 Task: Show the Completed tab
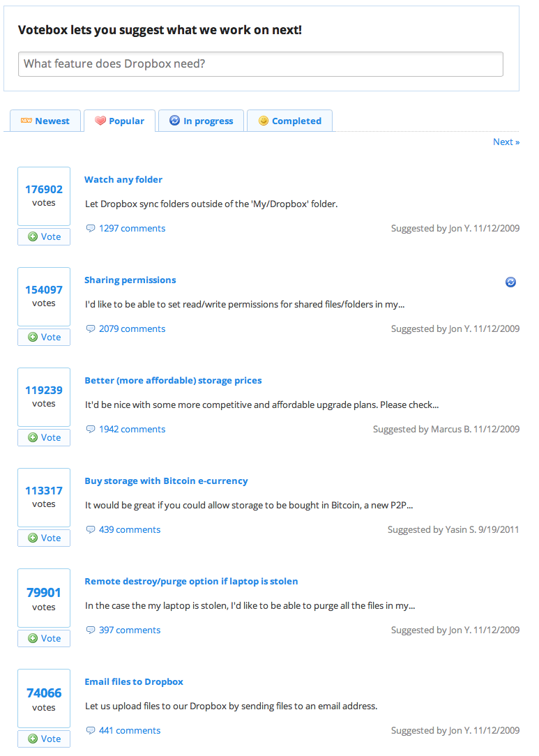[x=290, y=121]
